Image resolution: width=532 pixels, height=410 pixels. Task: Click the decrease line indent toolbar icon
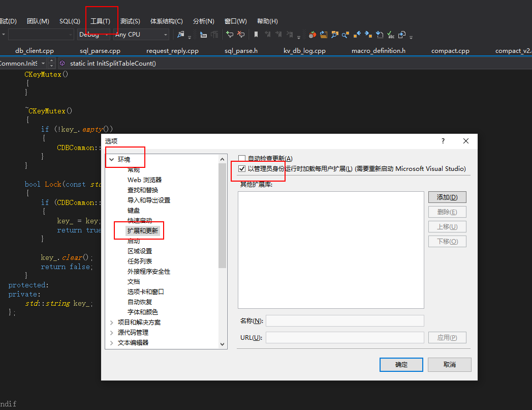[203, 35]
